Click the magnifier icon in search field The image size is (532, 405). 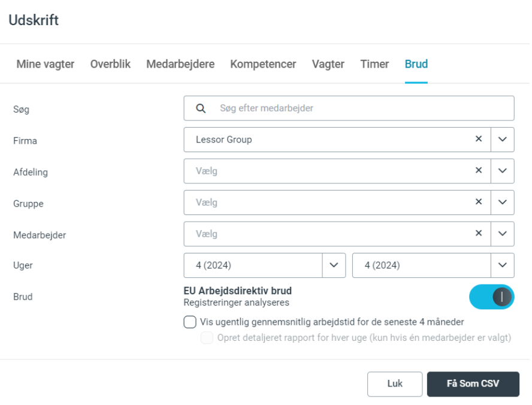tap(201, 108)
